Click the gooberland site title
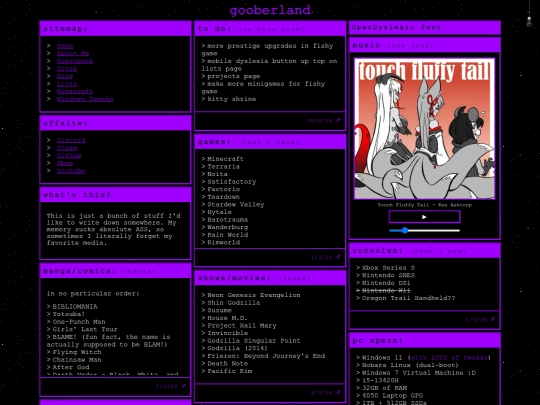This screenshot has height=405, width=540. (270, 10)
